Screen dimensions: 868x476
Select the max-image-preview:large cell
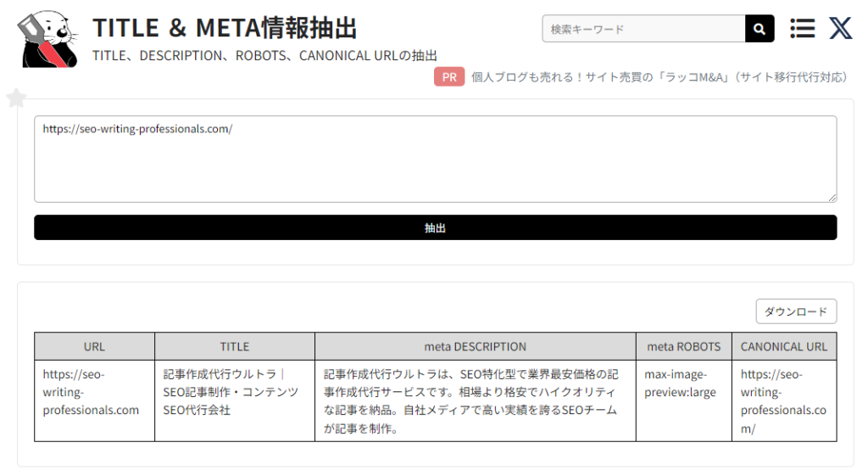tap(684, 400)
